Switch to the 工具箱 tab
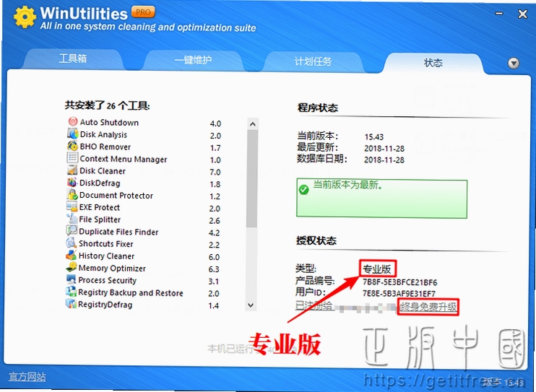 point(73,58)
